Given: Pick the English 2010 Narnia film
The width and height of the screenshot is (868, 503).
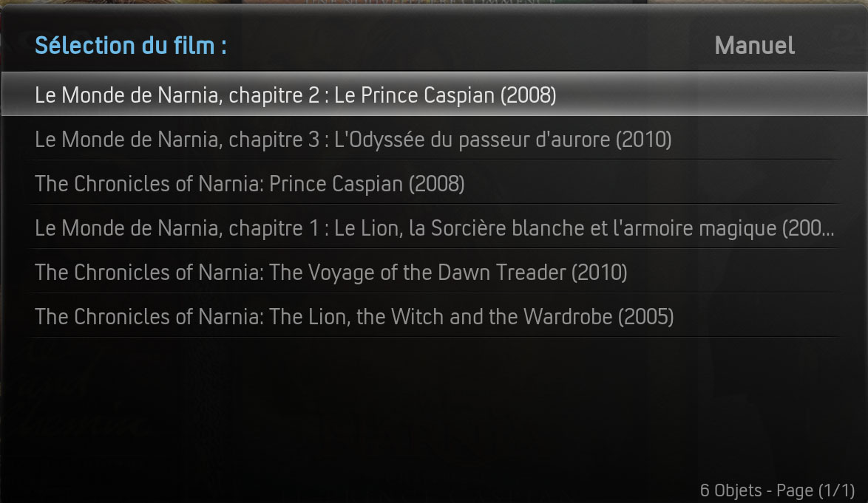Looking at the screenshot, I should click(331, 273).
